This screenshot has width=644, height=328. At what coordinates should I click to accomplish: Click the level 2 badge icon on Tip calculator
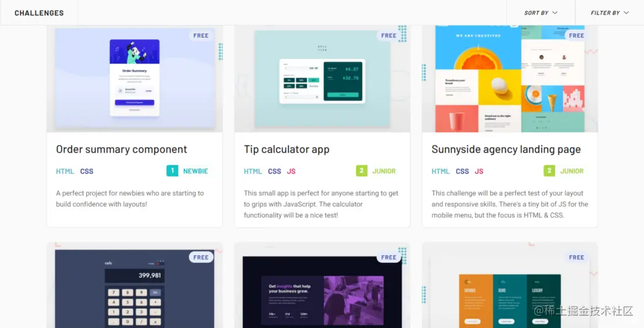coord(361,171)
